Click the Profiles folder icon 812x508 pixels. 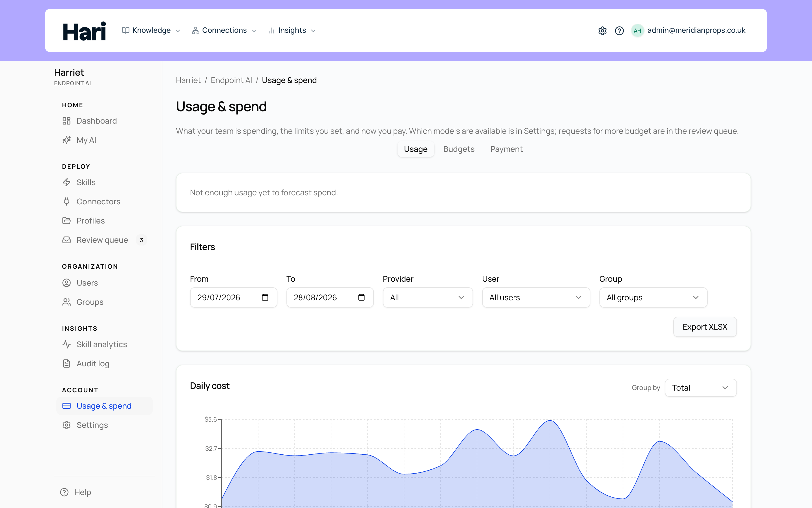[67, 221]
